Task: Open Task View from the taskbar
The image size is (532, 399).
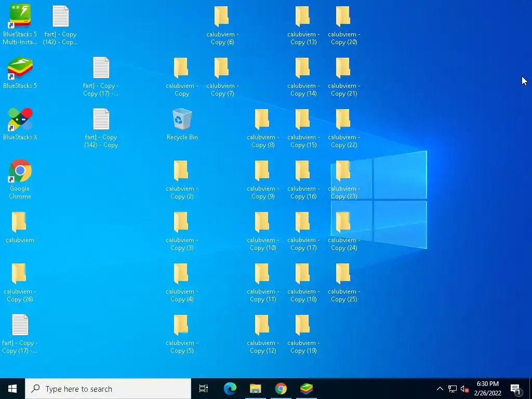Action: [204, 389]
